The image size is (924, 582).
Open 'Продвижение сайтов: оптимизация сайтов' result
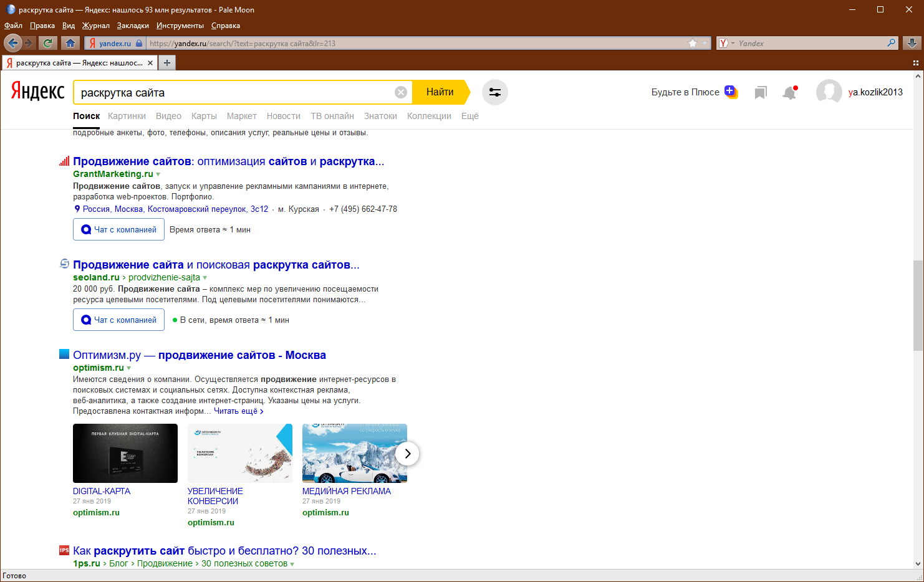pos(229,161)
